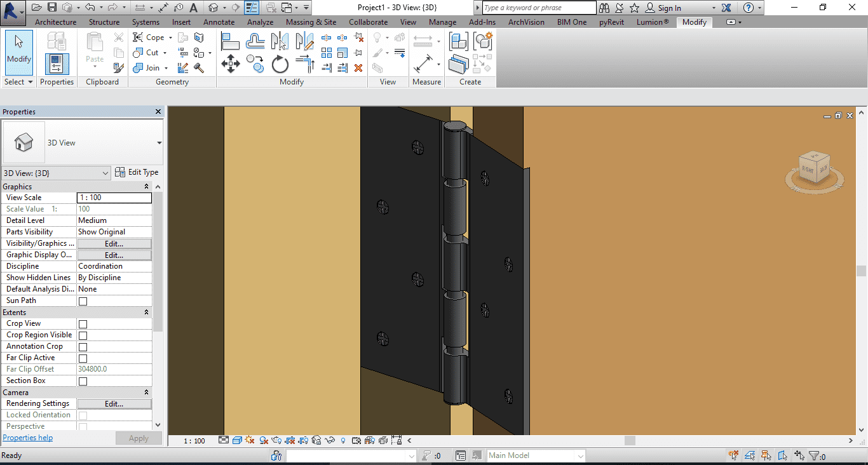Click the Rotate tool icon
Viewport: 868px width, 465px height.
(280, 64)
